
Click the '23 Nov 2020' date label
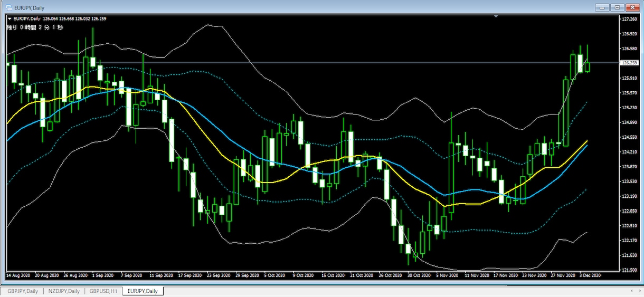pyautogui.click(x=535, y=275)
